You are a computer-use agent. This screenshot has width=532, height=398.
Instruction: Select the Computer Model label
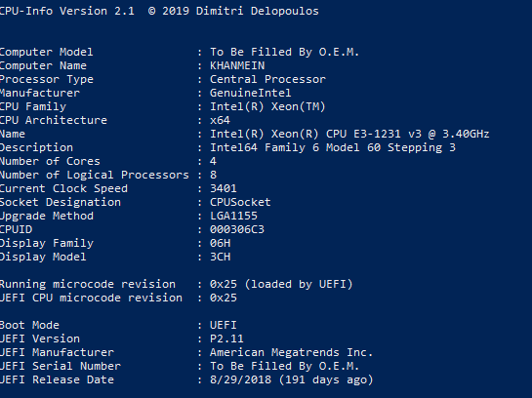pyautogui.click(x=46, y=52)
